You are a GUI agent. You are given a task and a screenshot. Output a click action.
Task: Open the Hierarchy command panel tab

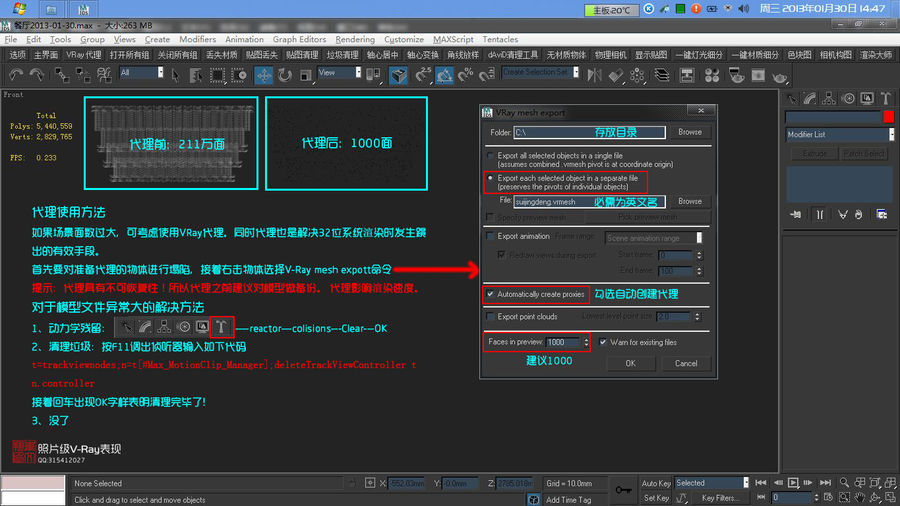(x=829, y=99)
